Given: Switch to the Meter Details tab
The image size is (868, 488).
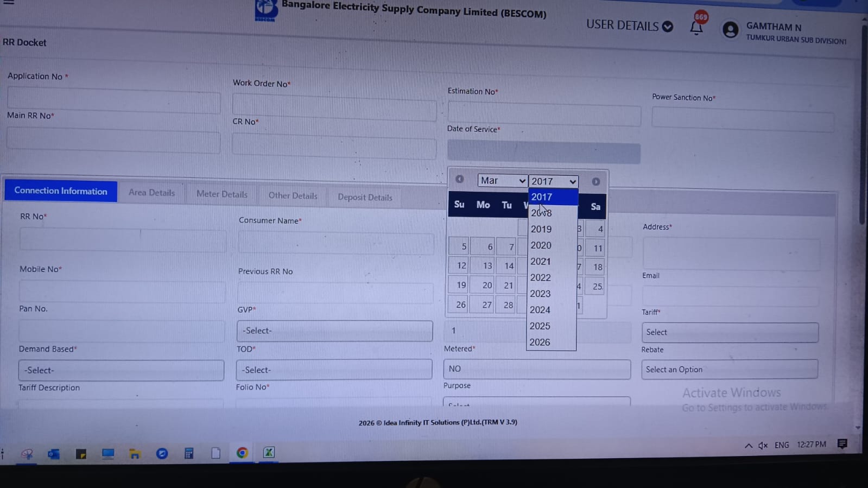Looking at the screenshot, I should click(x=222, y=194).
